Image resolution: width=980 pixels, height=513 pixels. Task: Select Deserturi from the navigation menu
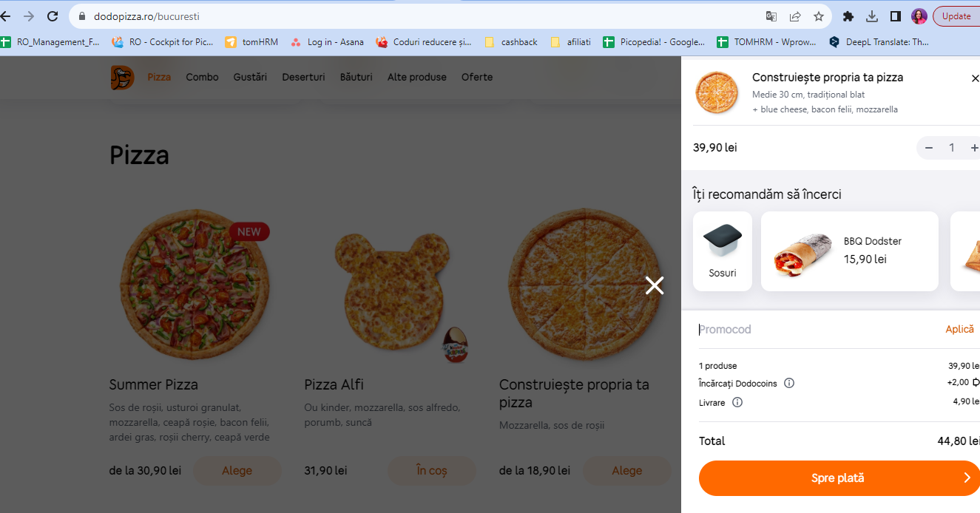coord(303,76)
